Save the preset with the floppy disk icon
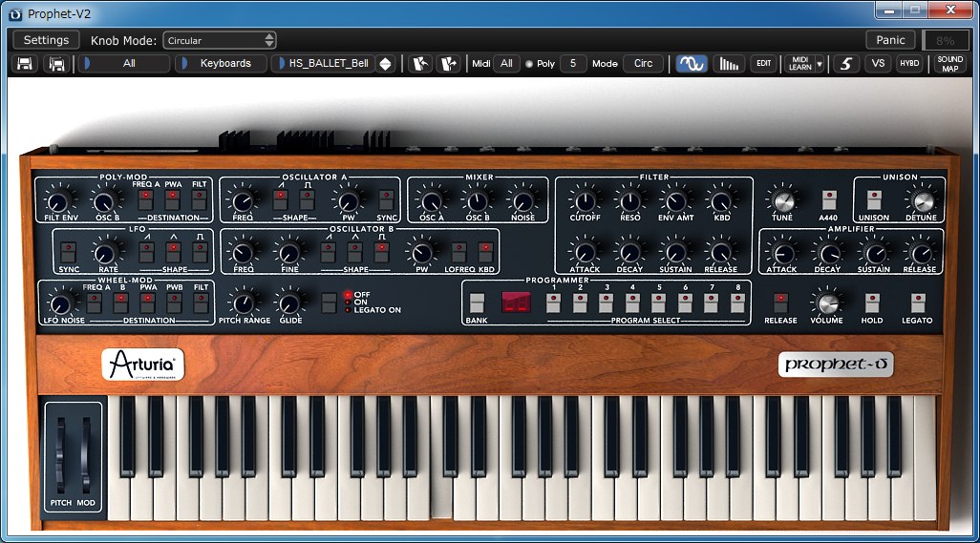This screenshot has height=543, width=980. click(25, 64)
